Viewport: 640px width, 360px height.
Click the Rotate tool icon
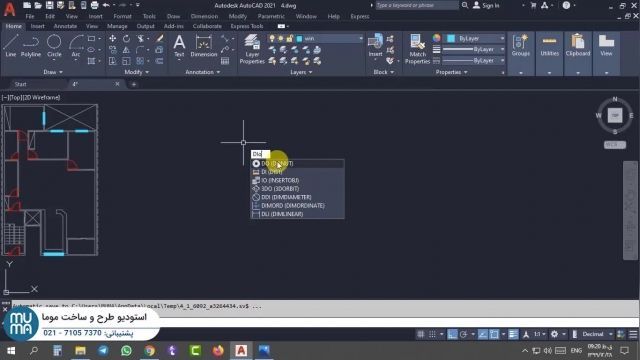(x=127, y=39)
